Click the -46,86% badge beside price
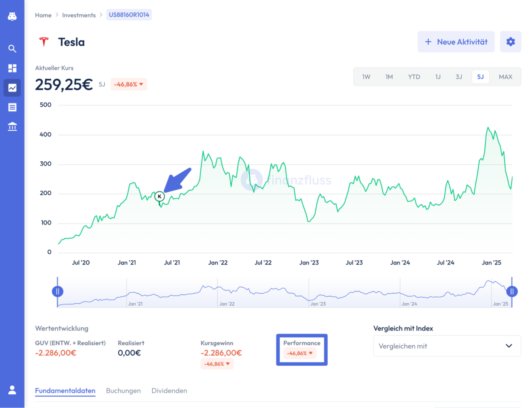 [x=128, y=84]
